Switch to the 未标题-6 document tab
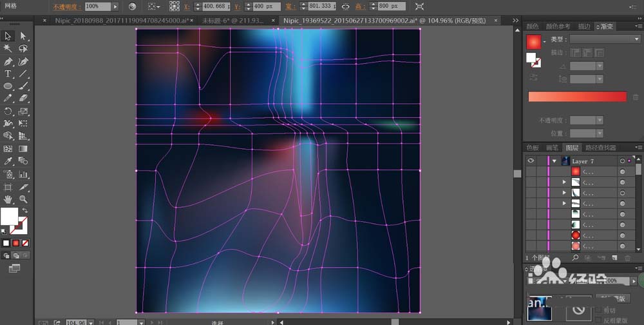 pyautogui.click(x=233, y=21)
